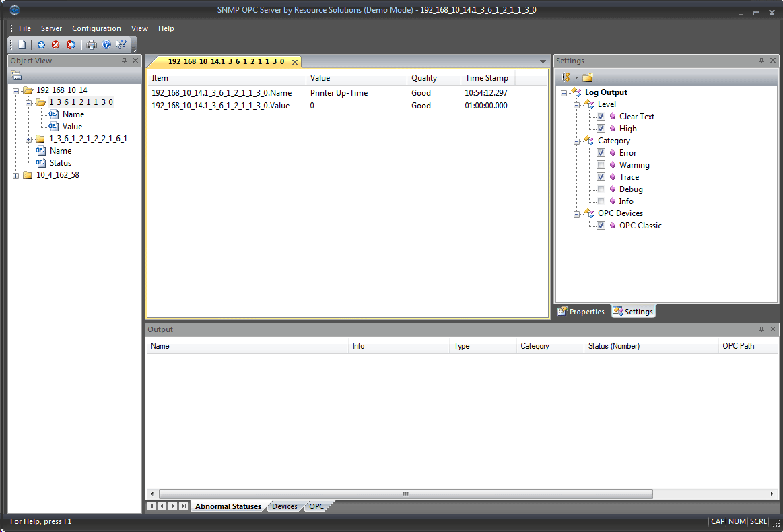Click the blue arrow start server icon
783x532 pixels.
(x=41, y=45)
